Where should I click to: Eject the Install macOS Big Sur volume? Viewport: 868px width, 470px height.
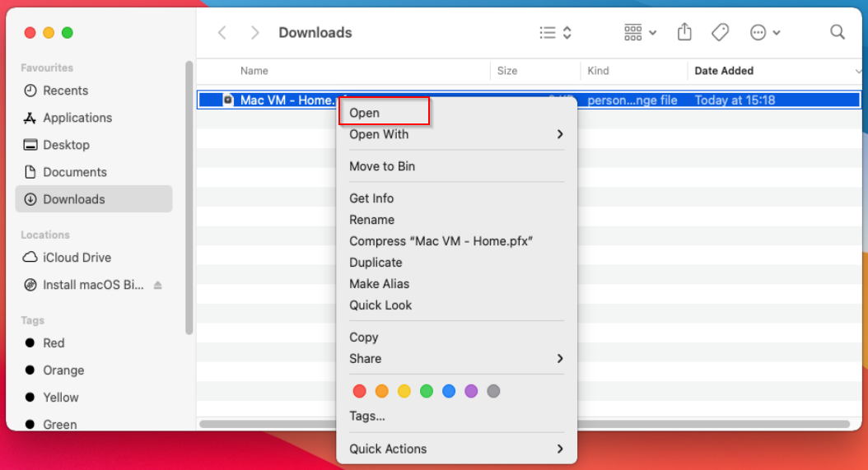158,285
